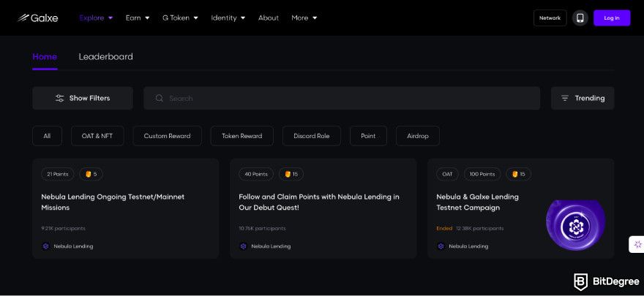
Task: Click the filter sliders icon
Action: click(59, 99)
